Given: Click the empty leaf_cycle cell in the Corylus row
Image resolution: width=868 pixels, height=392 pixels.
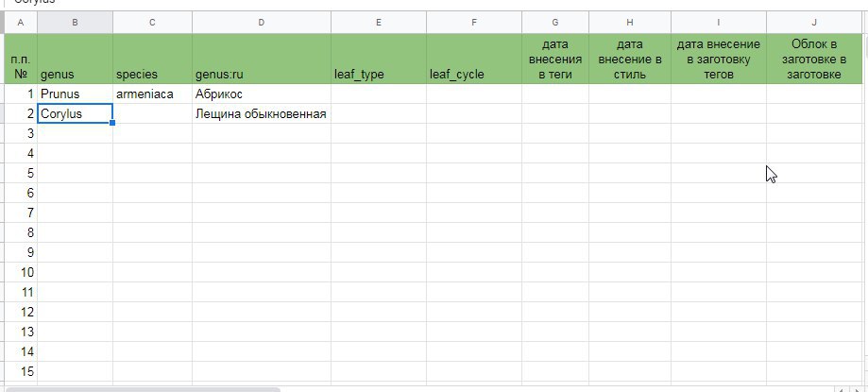Looking at the screenshot, I should 474,114.
